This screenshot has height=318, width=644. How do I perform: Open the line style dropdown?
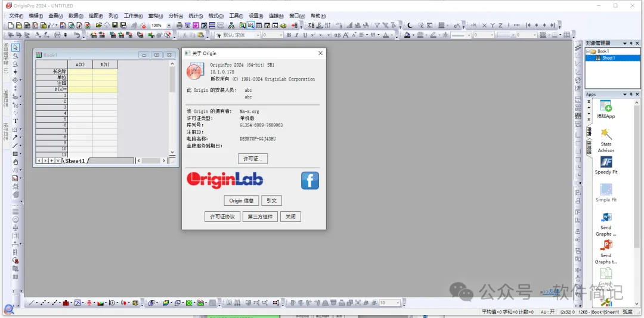(469, 35)
